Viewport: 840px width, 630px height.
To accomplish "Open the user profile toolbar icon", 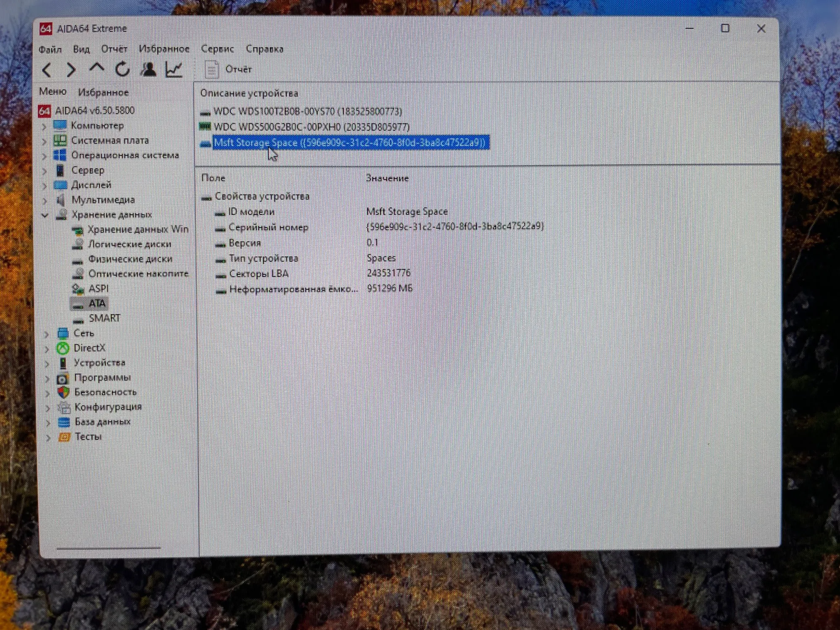I will click(148, 70).
